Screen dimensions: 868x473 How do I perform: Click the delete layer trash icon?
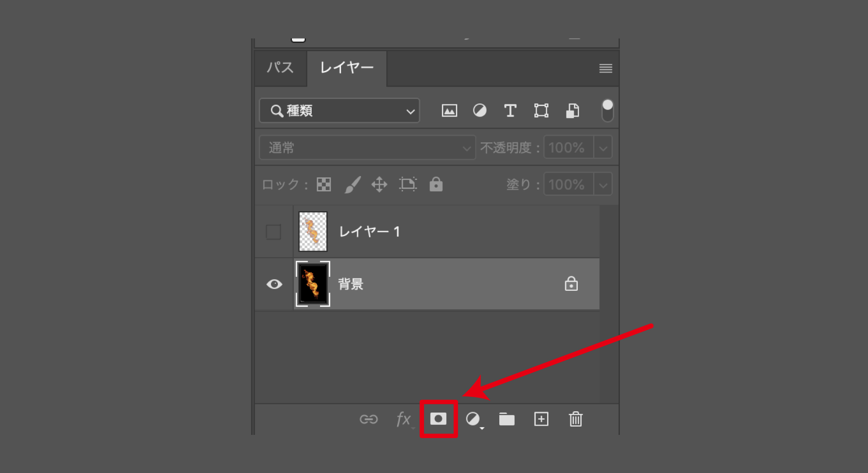(x=575, y=419)
